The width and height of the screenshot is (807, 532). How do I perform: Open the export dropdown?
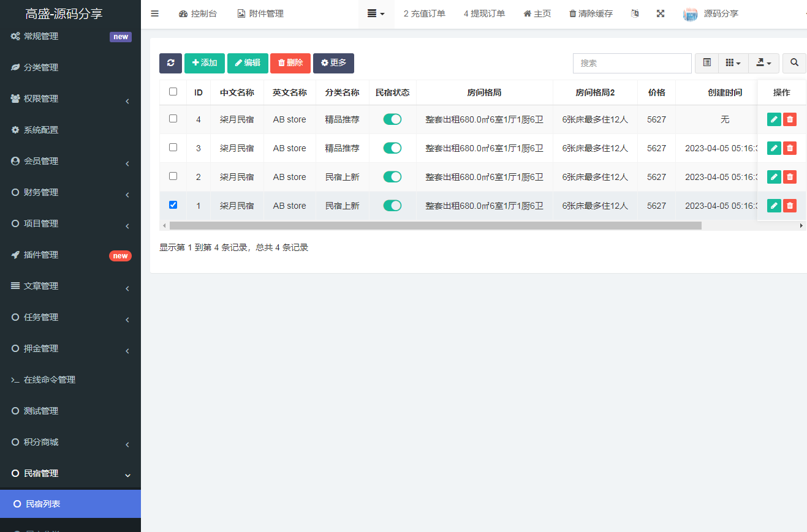pos(763,63)
